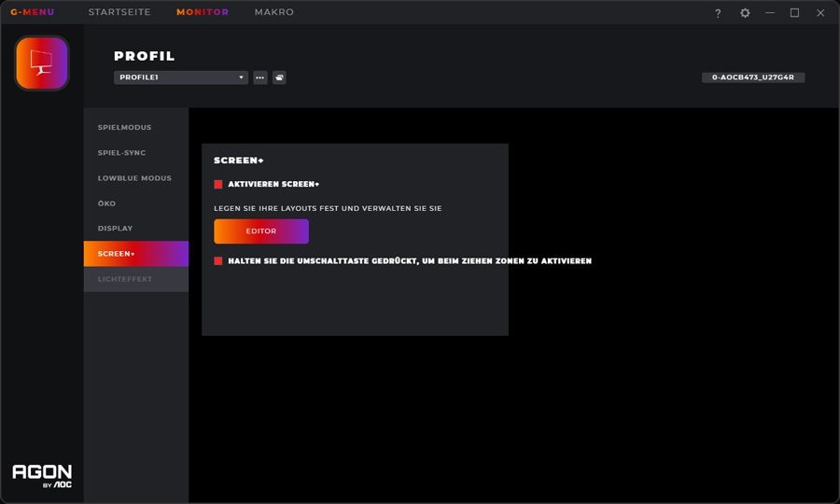Screen dimensions: 840x504
Task: Go to Spiel-Sync settings
Action: point(121,153)
